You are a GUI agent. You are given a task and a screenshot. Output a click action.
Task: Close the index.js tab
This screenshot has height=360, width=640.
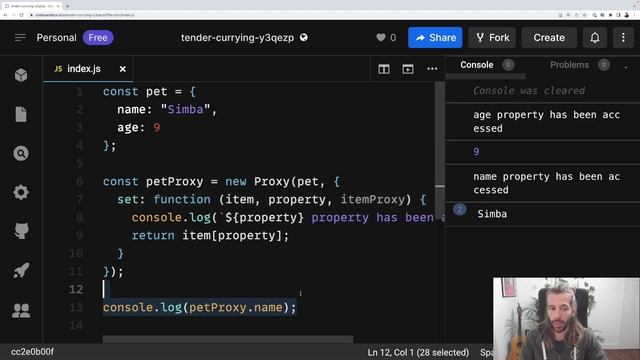[122, 69]
